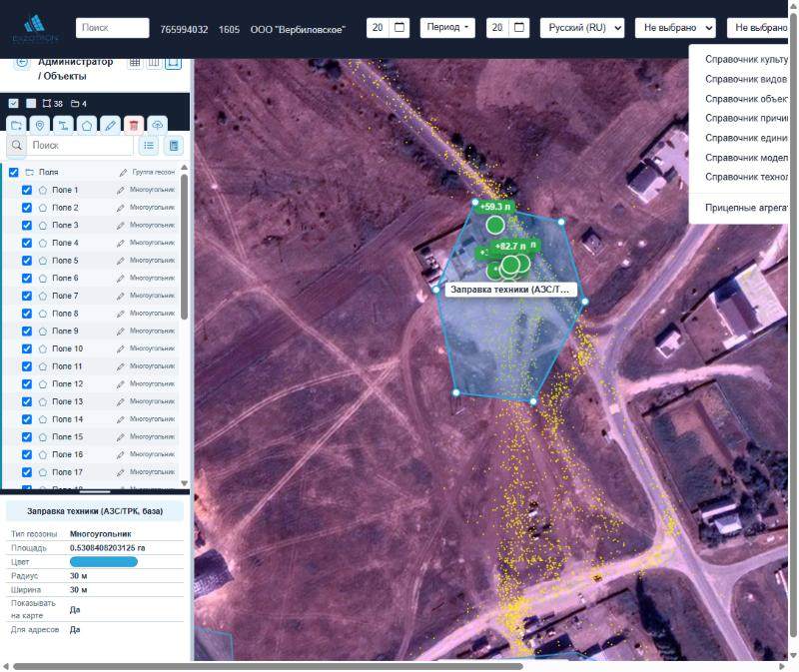Open the first date calendar picker
Viewport: 799px width, 672px height.
click(399, 28)
